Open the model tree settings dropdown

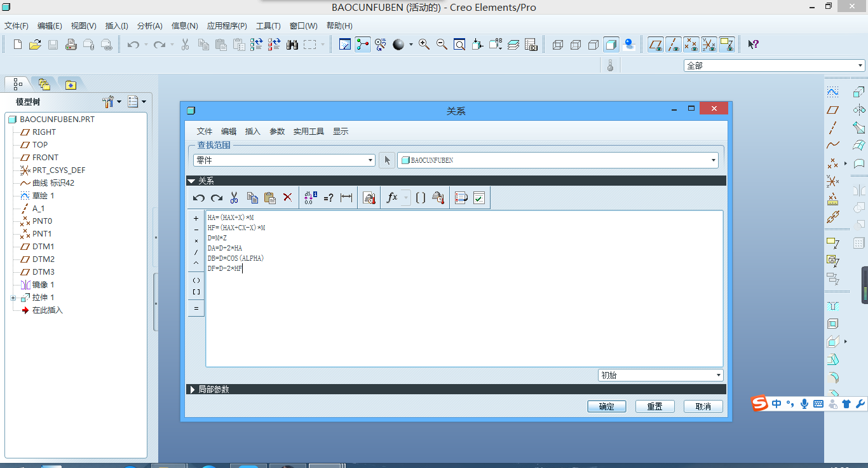click(112, 102)
